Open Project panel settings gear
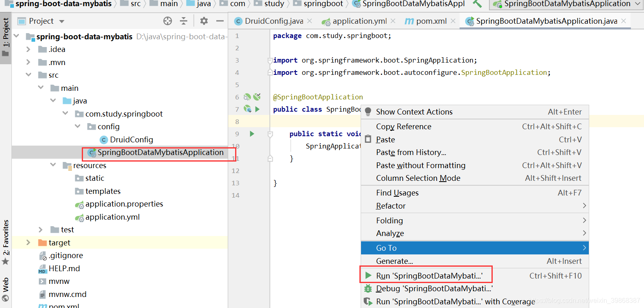Screen dimensions: 644x308 (204, 21)
